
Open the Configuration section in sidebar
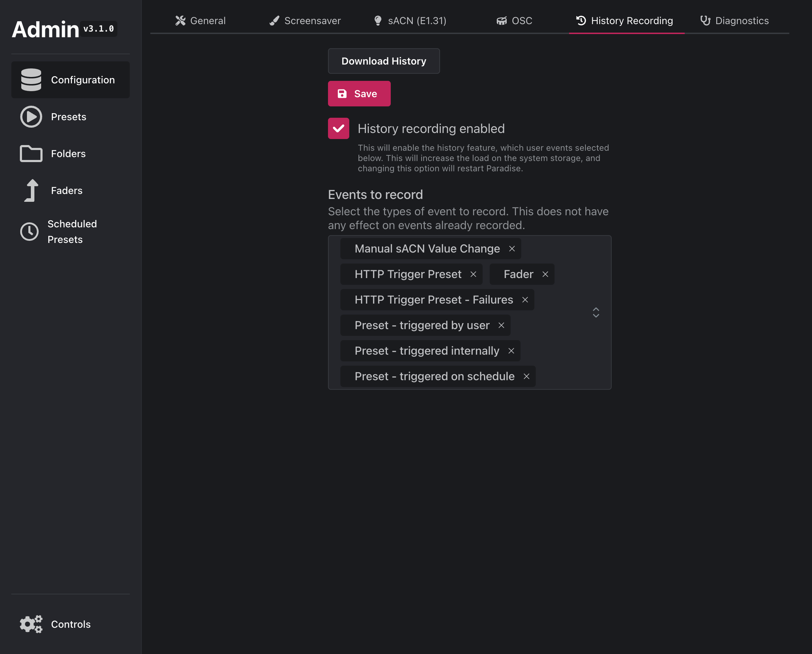coord(71,80)
